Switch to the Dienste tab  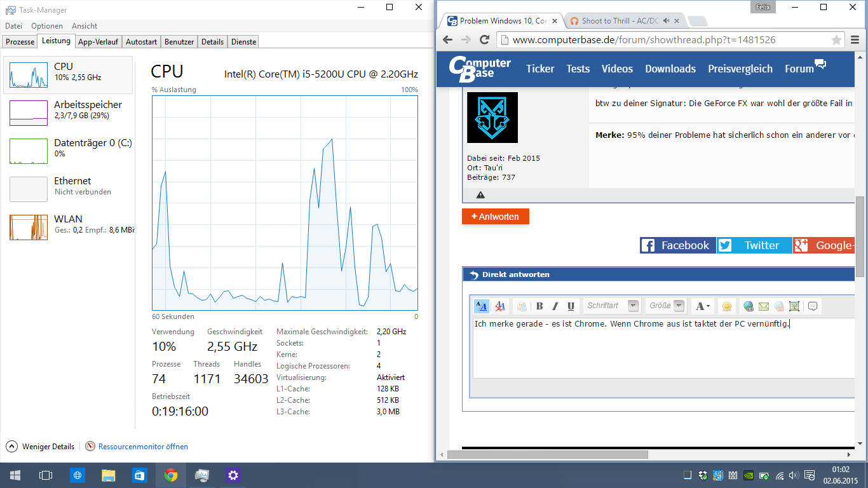click(x=244, y=42)
